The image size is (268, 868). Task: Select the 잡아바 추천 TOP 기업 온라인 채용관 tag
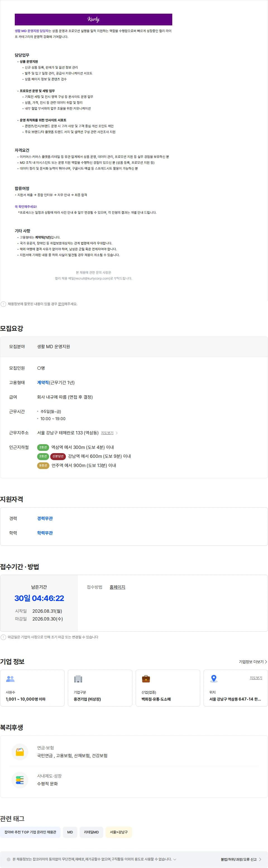click(30, 832)
